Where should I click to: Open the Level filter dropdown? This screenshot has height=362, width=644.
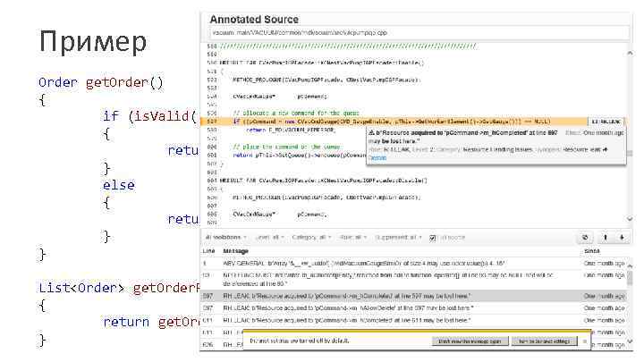pos(269,237)
